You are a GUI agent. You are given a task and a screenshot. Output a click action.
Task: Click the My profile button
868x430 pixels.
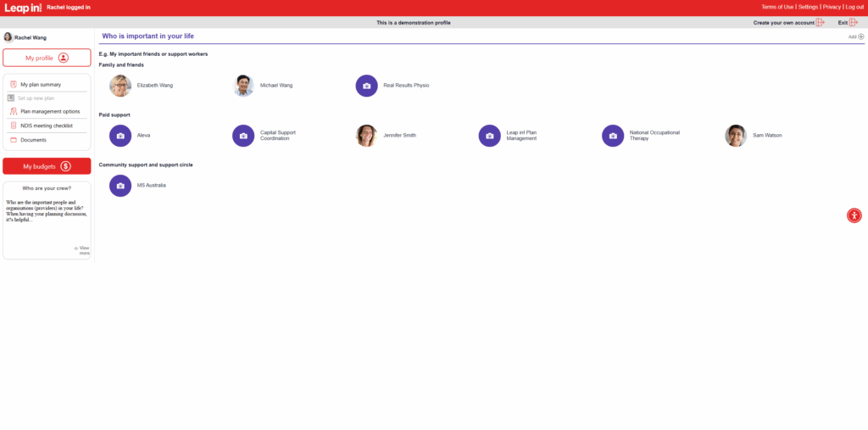point(47,58)
